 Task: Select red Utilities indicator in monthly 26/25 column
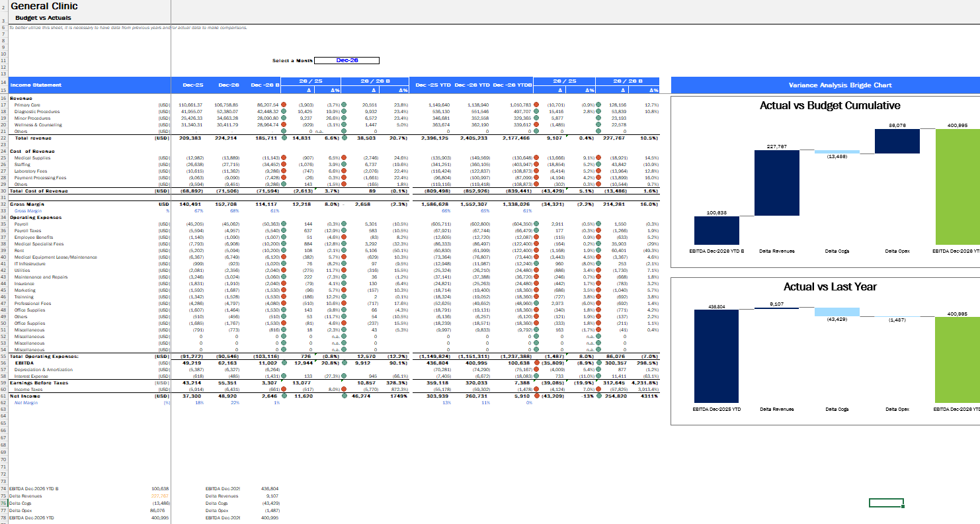pos(284,271)
